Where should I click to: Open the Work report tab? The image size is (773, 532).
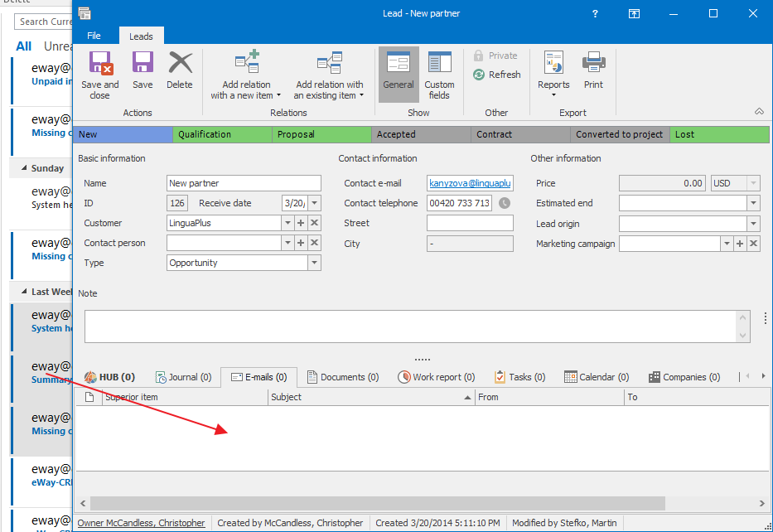pos(437,377)
